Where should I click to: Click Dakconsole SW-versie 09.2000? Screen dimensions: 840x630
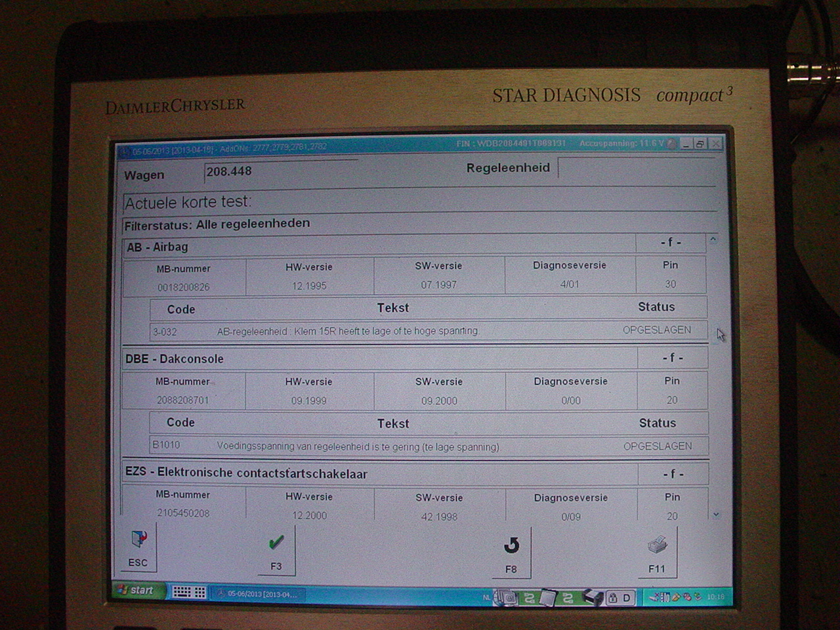coord(440,401)
